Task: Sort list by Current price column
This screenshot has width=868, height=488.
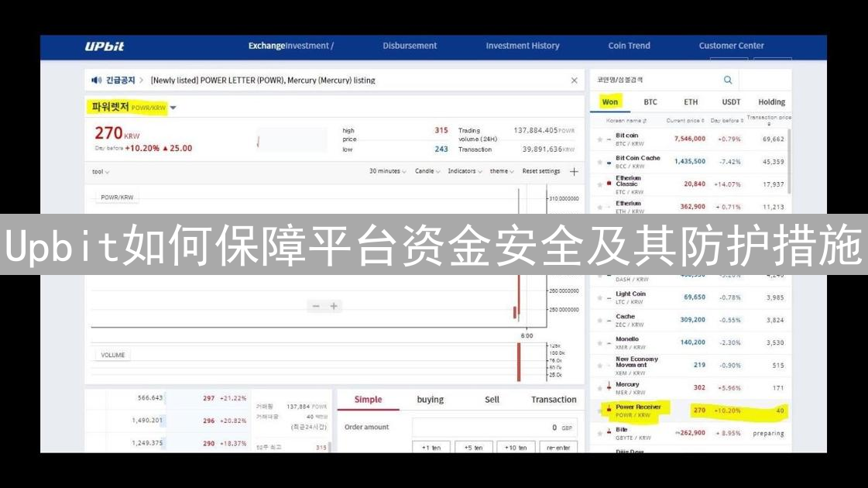Action: [685, 120]
